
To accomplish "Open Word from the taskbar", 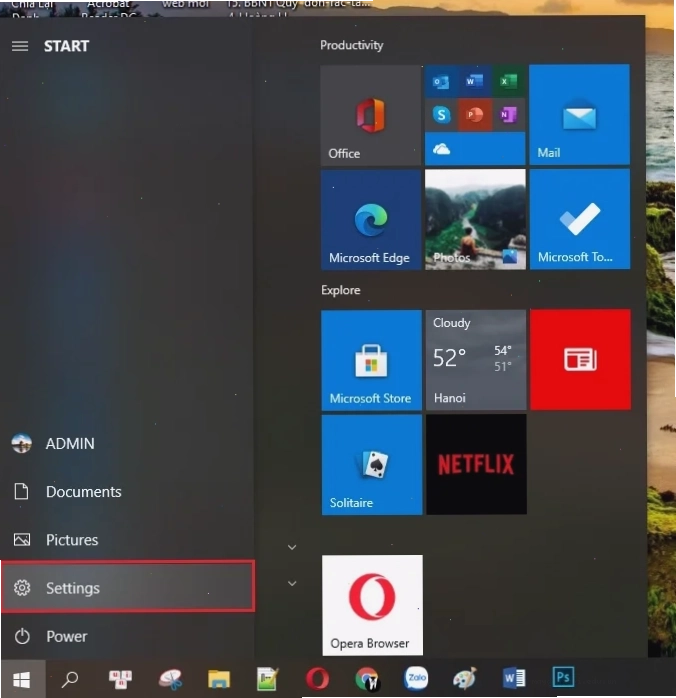I will point(514,678).
